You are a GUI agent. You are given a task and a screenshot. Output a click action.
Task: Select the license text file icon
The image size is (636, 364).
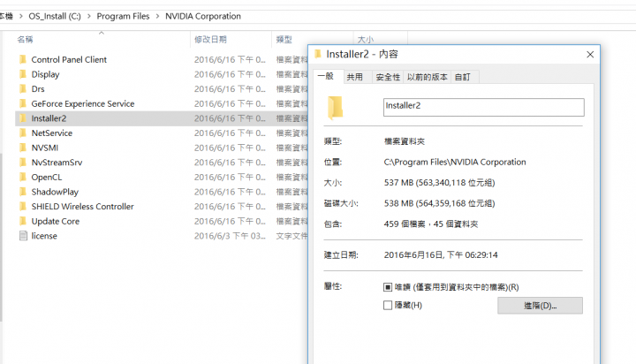pos(23,236)
